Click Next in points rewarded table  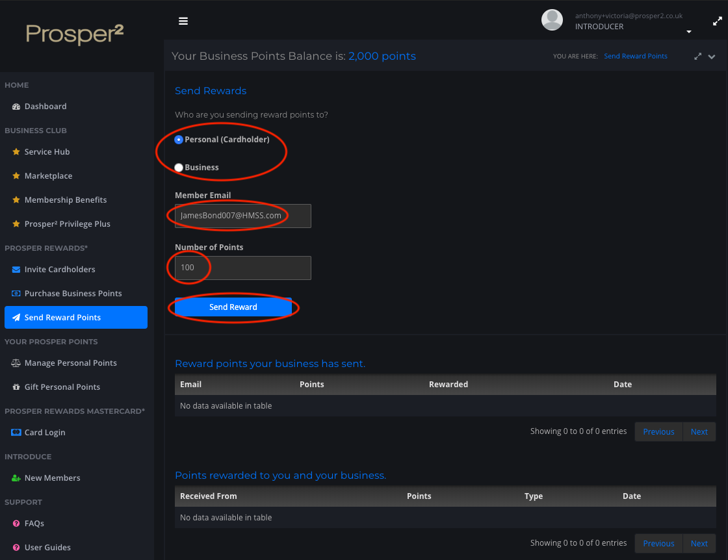pyautogui.click(x=699, y=543)
